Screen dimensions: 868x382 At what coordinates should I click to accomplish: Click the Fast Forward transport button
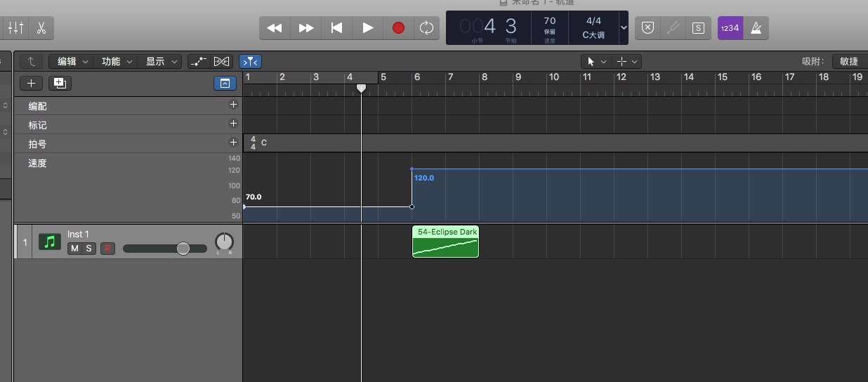tap(305, 28)
